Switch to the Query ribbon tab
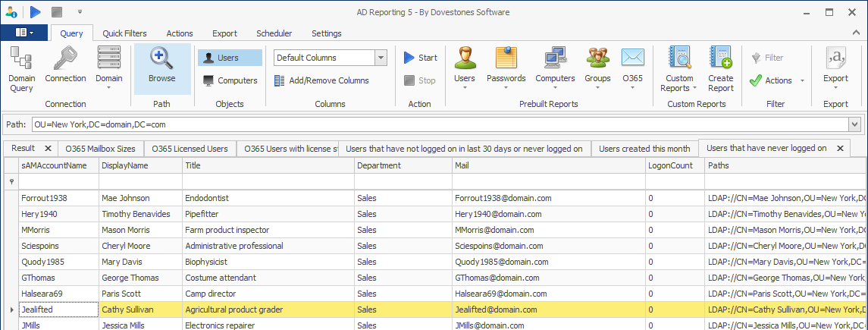 tap(71, 33)
